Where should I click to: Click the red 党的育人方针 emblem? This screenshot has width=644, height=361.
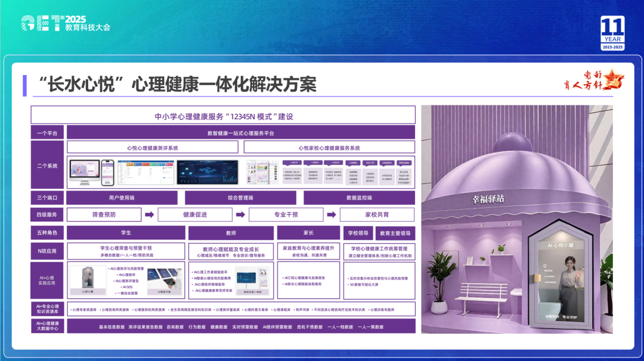tap(593, 80)
